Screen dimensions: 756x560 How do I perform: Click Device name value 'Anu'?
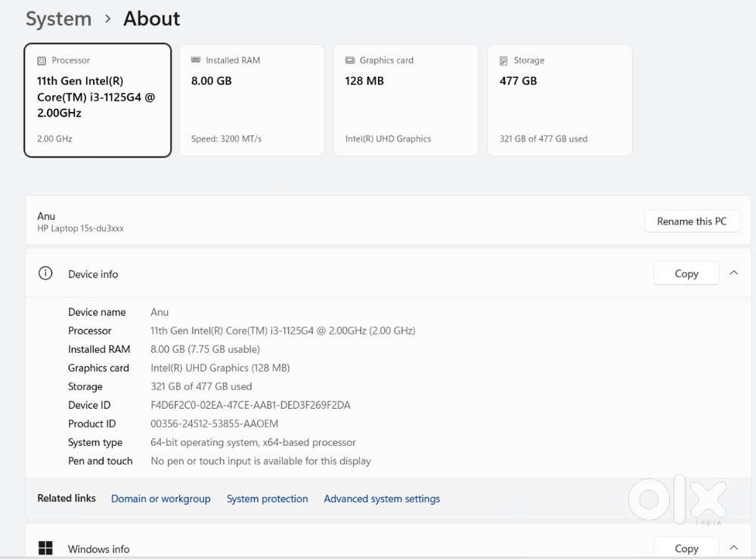pos(160,312)
